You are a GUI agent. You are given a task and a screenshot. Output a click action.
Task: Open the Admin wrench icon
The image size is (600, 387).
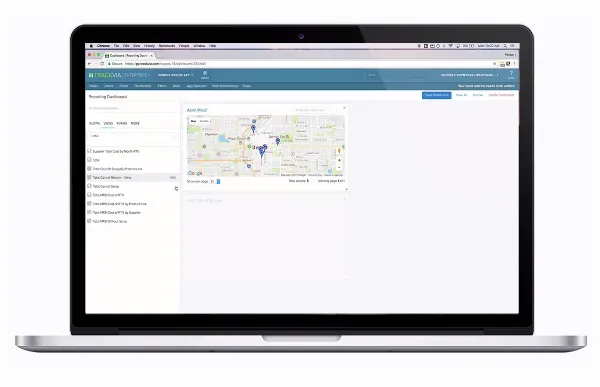click(x=205, y=72)
